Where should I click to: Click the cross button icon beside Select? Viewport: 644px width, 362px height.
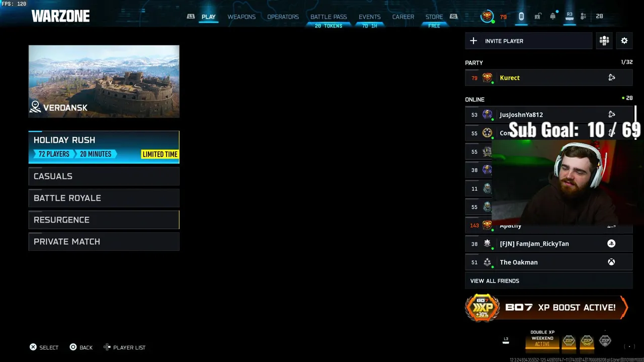pyautogui.click(x=33, y=347)
